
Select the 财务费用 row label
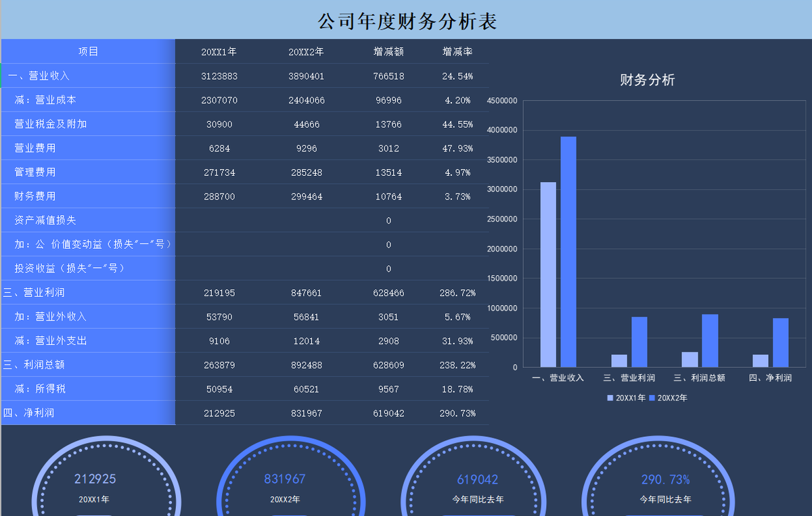coord(35,196)
